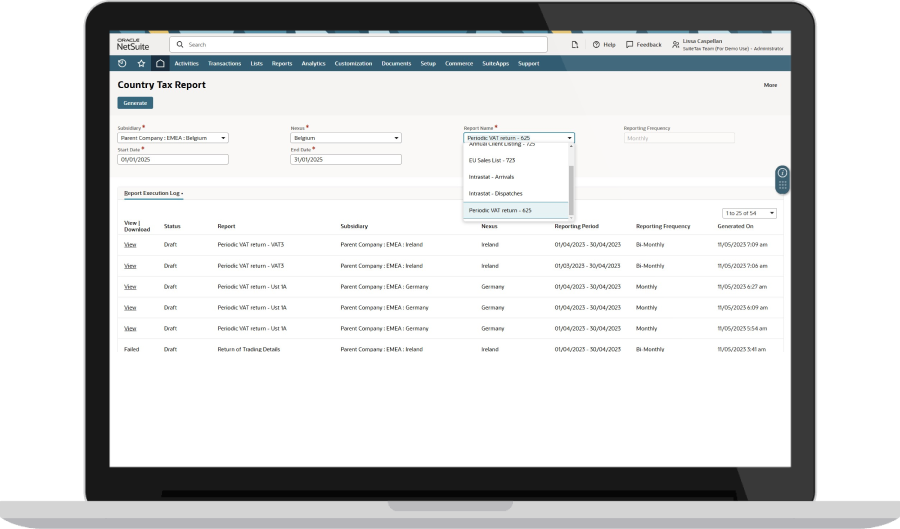
Task: Go to the Home icon
Action: click(x=159, y=63)
